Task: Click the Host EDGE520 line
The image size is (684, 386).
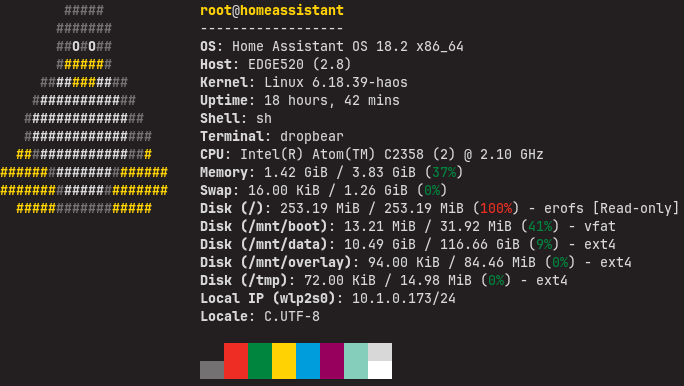Action: (276, 65)
